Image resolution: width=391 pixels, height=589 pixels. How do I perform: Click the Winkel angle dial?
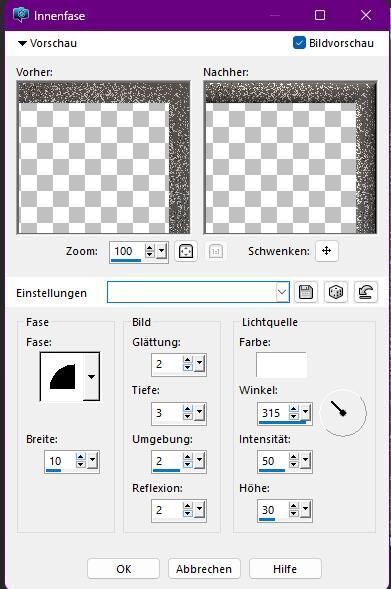[x=343, y=413]
